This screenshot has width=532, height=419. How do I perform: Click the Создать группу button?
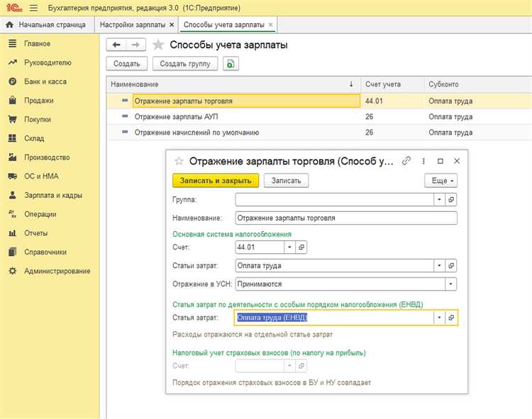pyautogui.click(x=185, y=64)
